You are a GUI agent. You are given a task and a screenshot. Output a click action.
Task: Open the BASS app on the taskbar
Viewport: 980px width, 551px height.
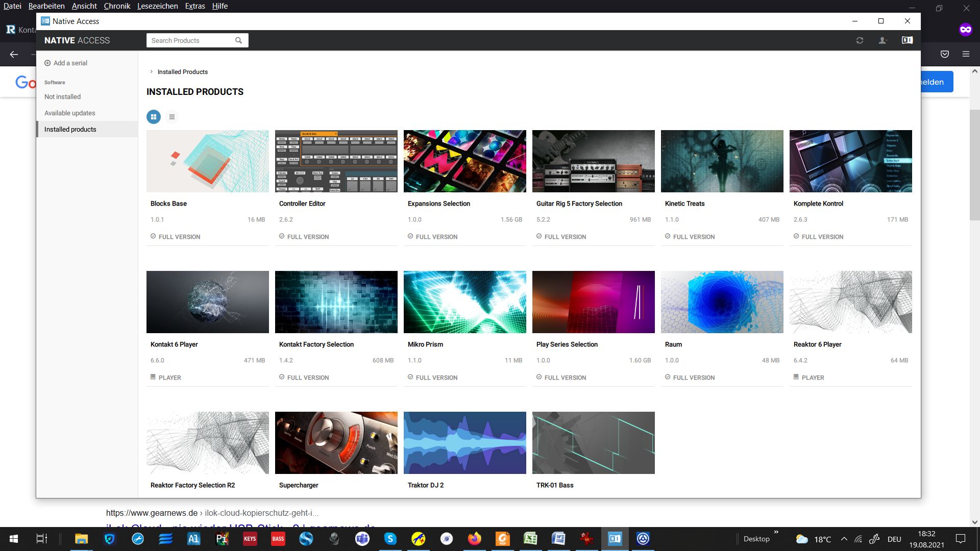point(278,539)
